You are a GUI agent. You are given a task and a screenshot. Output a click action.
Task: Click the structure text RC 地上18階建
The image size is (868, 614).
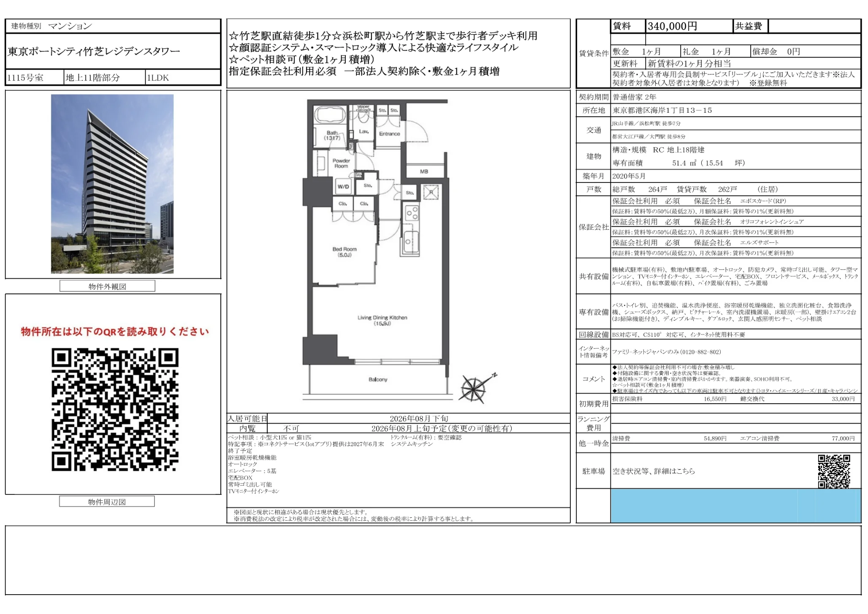(x=678, y=150)
